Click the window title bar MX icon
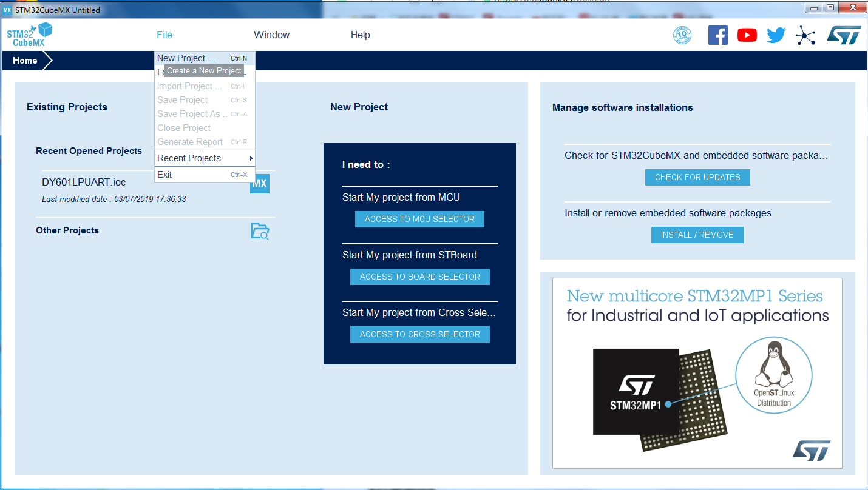This screenshot has height=490, width=868. (x=7, y=10)
